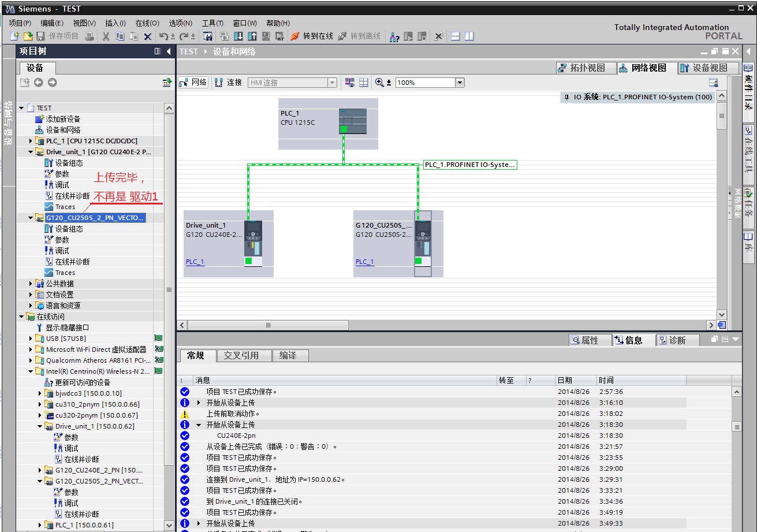Split the editor space horizontally
This screenshot has height=532, width=757.
point(455,36)
